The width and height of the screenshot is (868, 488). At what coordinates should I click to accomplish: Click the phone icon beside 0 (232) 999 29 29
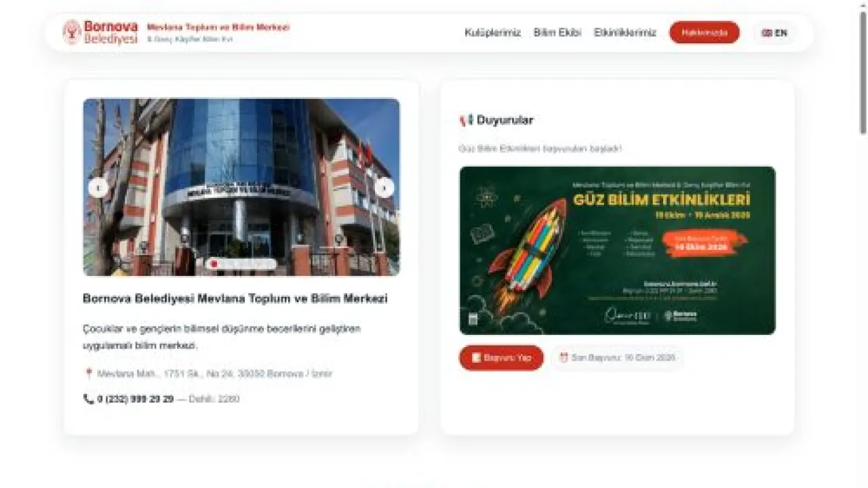tap(88, 399)
